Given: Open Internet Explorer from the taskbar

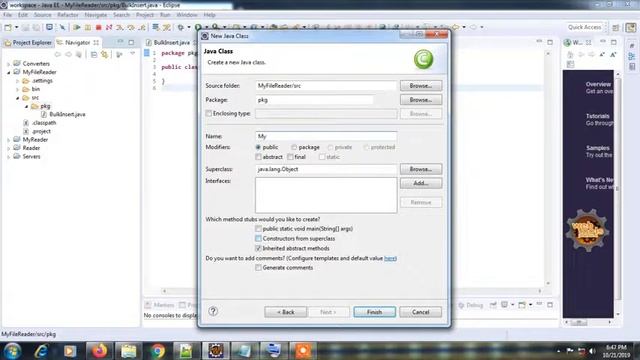Looking at the screenshot, I should point(41,351).
